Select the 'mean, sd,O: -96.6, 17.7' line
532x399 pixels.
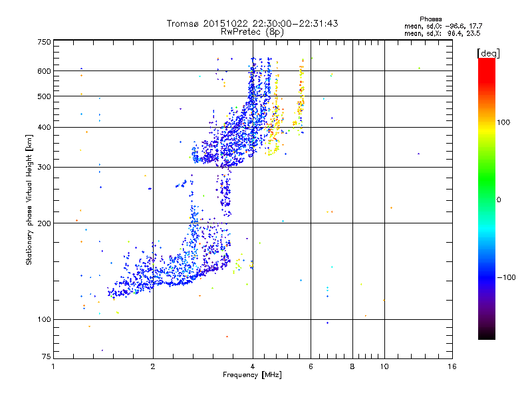coord(443,26)
